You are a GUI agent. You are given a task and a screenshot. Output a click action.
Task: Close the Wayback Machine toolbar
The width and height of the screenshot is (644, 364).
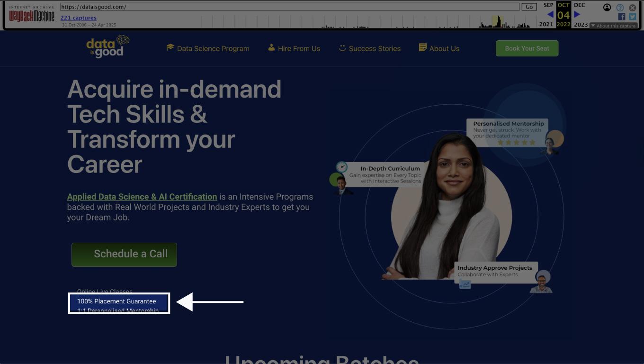pos(632,8)
